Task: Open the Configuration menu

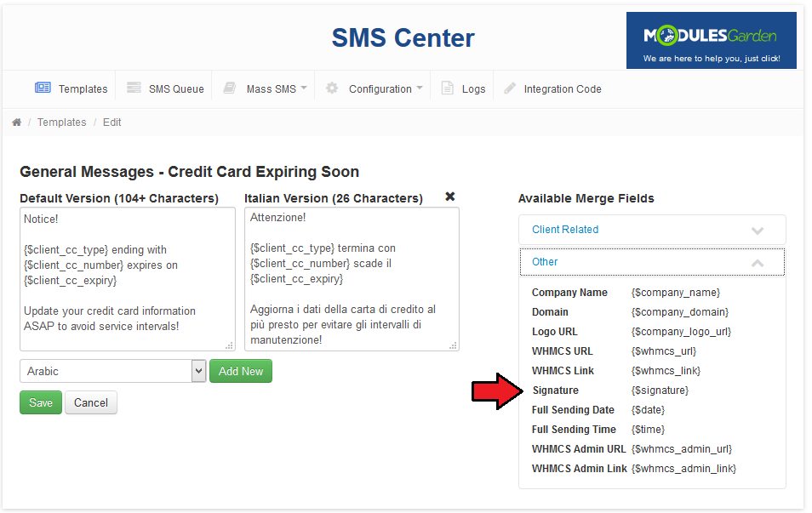Action: [x=385, y=88]
